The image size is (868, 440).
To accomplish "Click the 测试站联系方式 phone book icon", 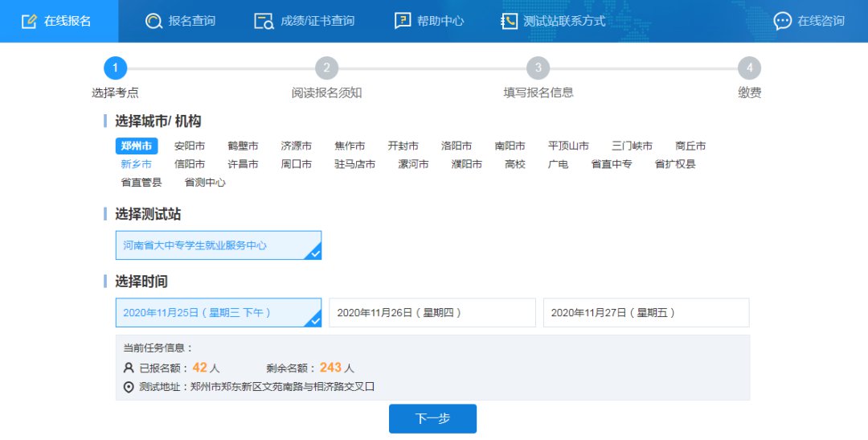I will pos(509,21).
